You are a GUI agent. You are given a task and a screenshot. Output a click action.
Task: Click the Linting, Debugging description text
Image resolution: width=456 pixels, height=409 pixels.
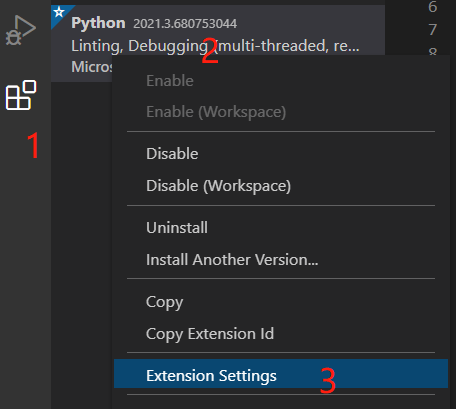pyautogui.click(x=215, y=46)
